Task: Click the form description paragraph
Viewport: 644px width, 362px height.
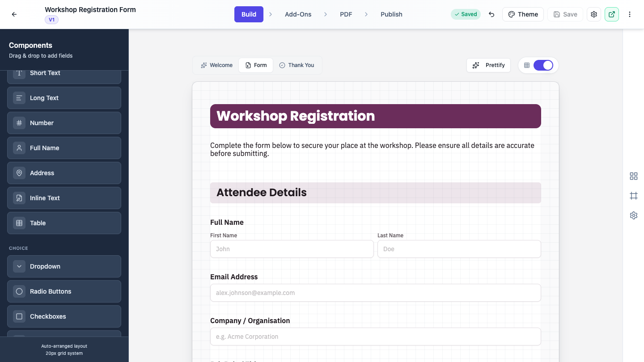Action: pyautogui.click(x=376, y=149)
